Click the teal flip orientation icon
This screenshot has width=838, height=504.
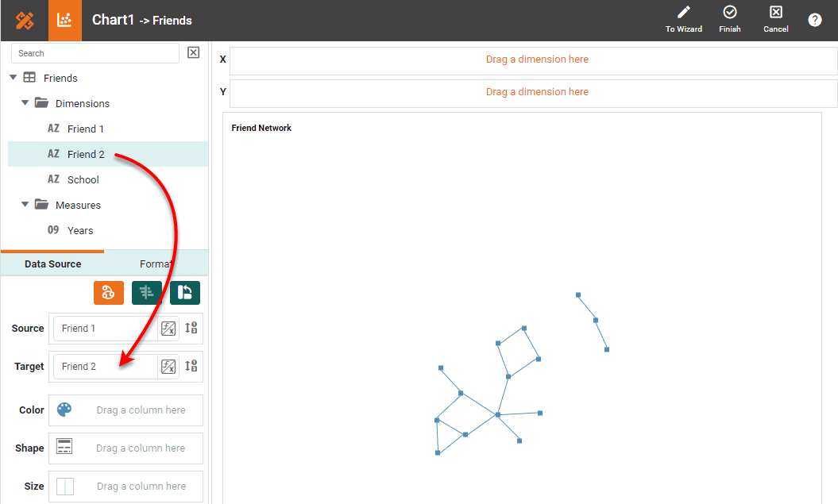point(184,292)
